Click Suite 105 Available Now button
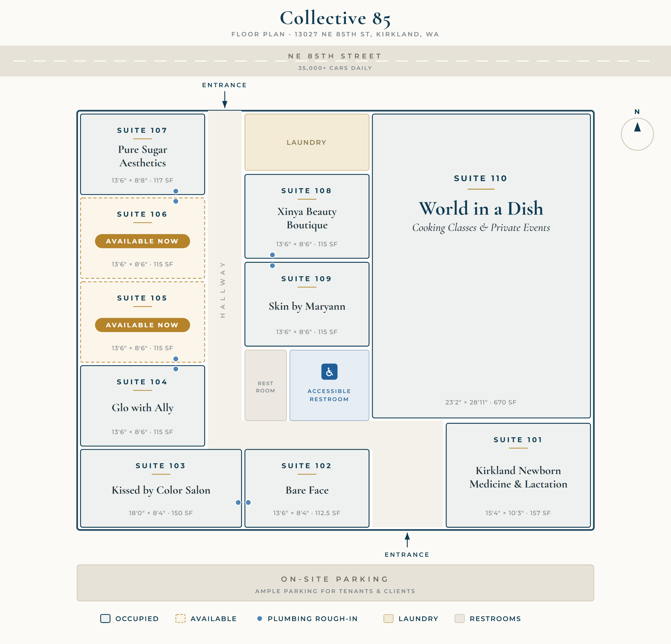This screenshot has width=671, height=644. pyautogui.click(x=142, y=325)
